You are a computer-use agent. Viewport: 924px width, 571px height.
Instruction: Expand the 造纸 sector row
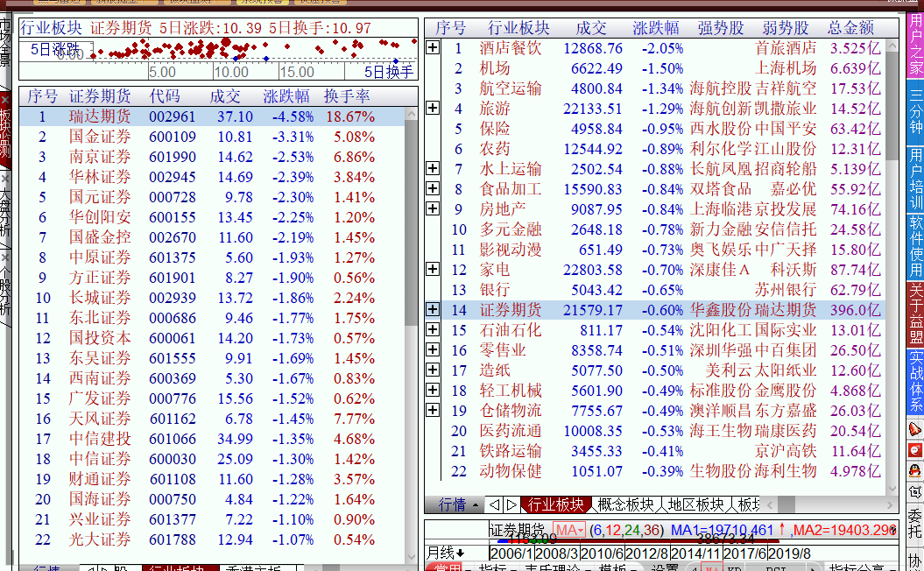[433, 370]
